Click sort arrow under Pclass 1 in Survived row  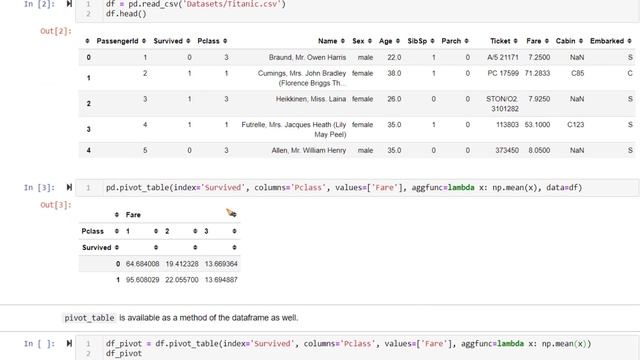156,247
